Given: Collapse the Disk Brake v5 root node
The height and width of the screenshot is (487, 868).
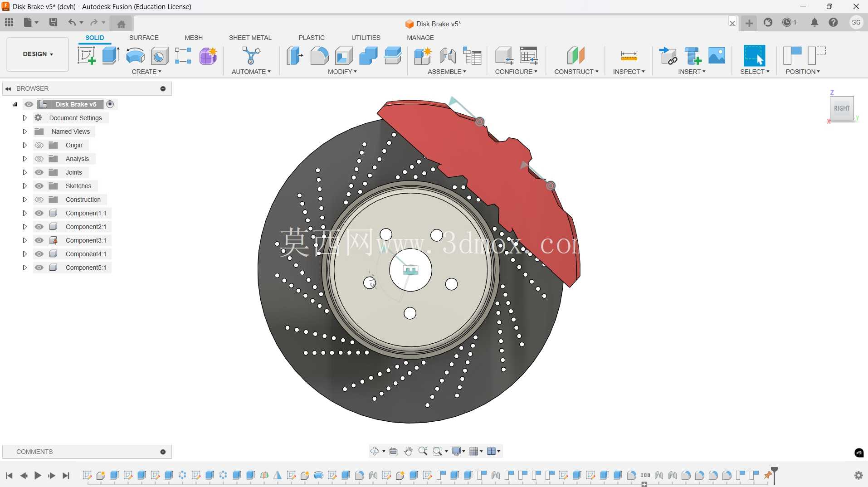Looking at the screenshot, I should (x=15, y=104).
